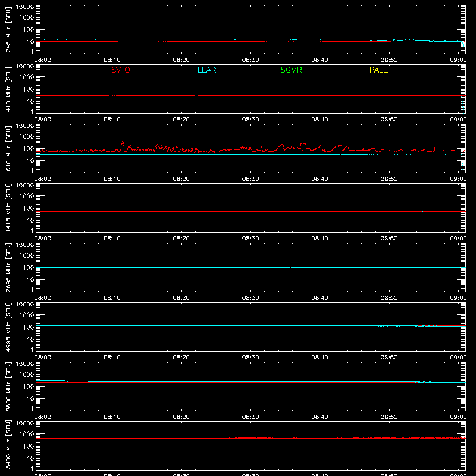The image size is (476, 476).
Task: Click the red trace in the 15400 MHz plot
Action: 250,438
